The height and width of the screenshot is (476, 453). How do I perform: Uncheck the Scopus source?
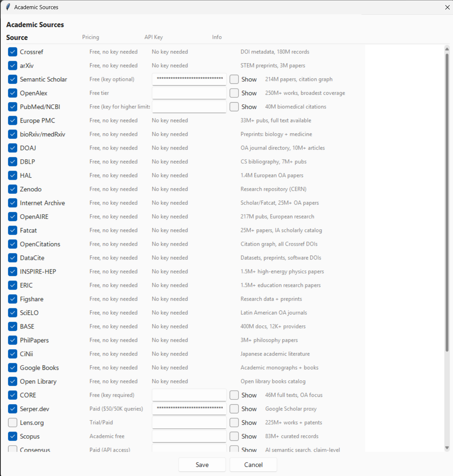pos(12,436)
